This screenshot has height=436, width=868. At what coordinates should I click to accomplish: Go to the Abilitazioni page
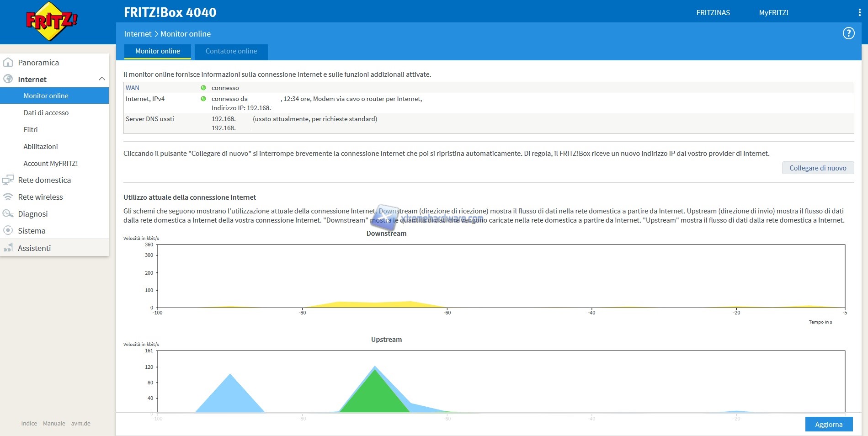[x=41, y=147]
